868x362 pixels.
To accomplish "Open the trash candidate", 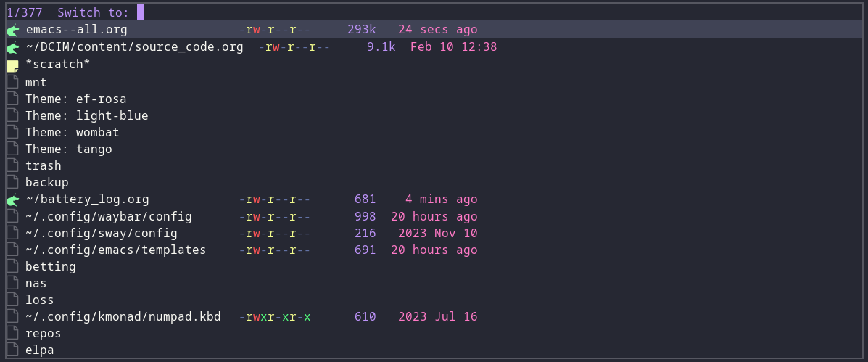I will coord(44,165).
